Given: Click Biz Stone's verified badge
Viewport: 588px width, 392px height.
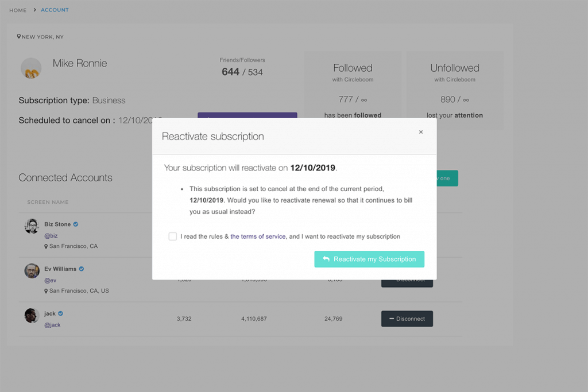Looking at the screenshot, I should (76, 224).
